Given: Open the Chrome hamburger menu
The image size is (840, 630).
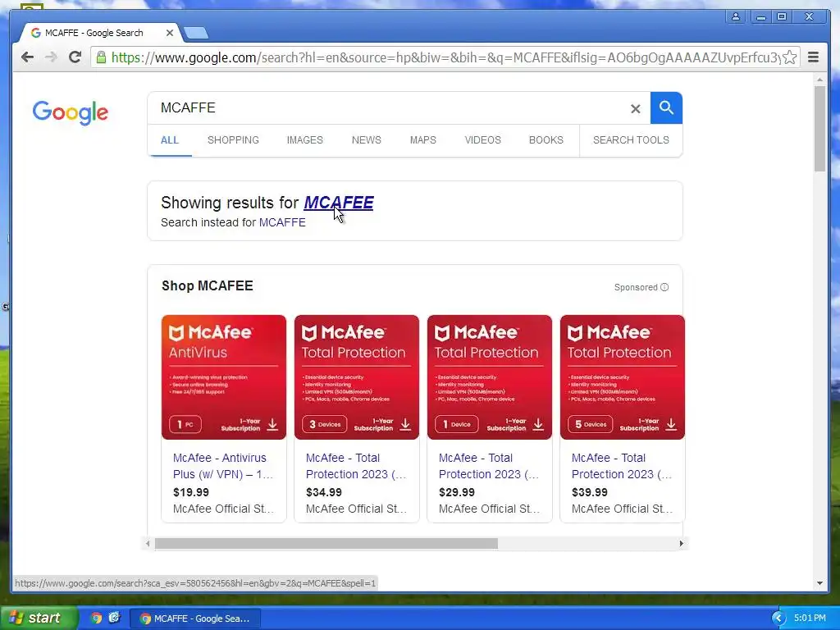Looking at the screenshot, I should (813, 57).
